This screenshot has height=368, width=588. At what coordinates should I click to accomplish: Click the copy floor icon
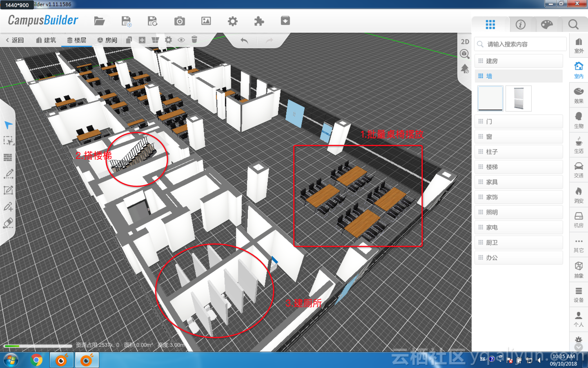coord(129,40)
